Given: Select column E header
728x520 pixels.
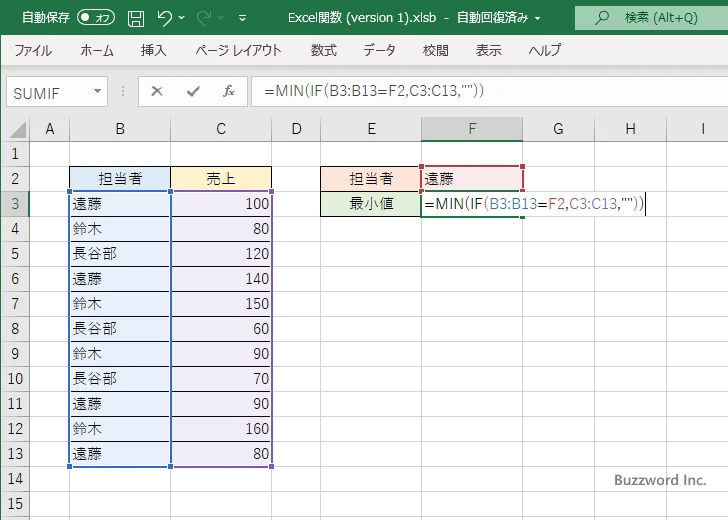Looking at the screenshot, I should click(371, 129).
